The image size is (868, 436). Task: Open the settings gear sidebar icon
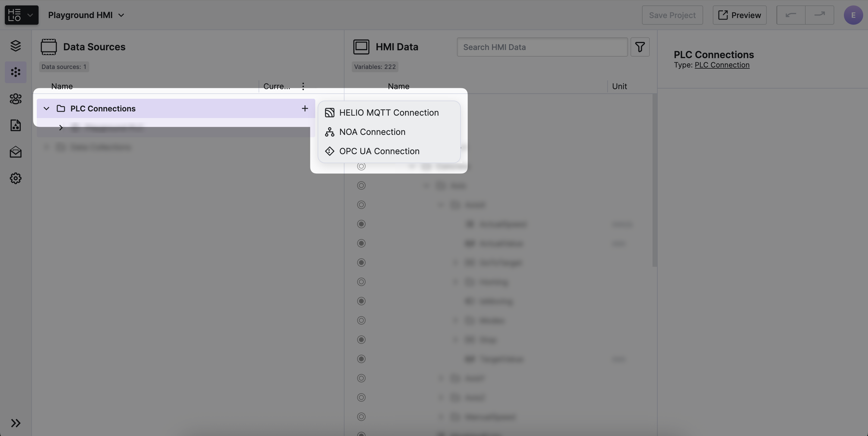[x=15, y=178]
